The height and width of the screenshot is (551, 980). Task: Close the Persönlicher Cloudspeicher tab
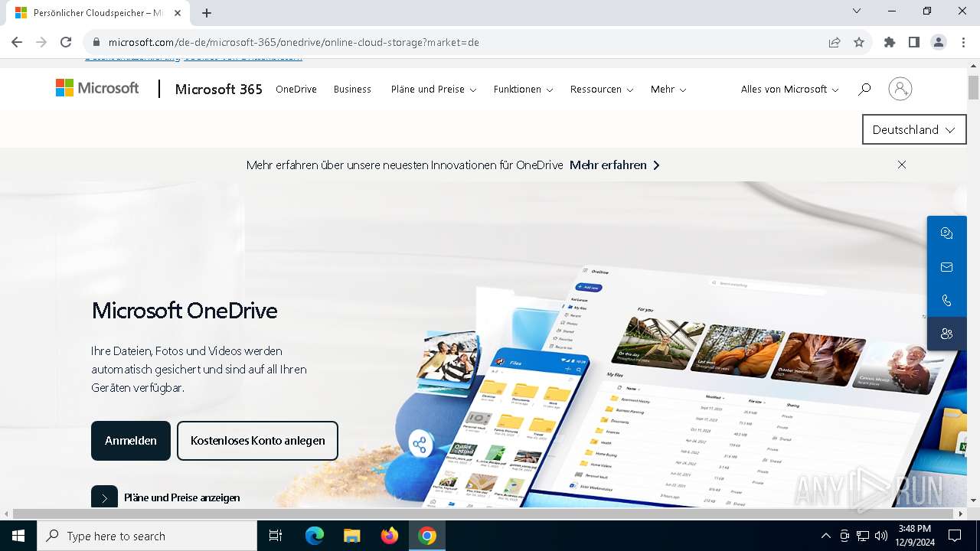click(x=178, y=13)
